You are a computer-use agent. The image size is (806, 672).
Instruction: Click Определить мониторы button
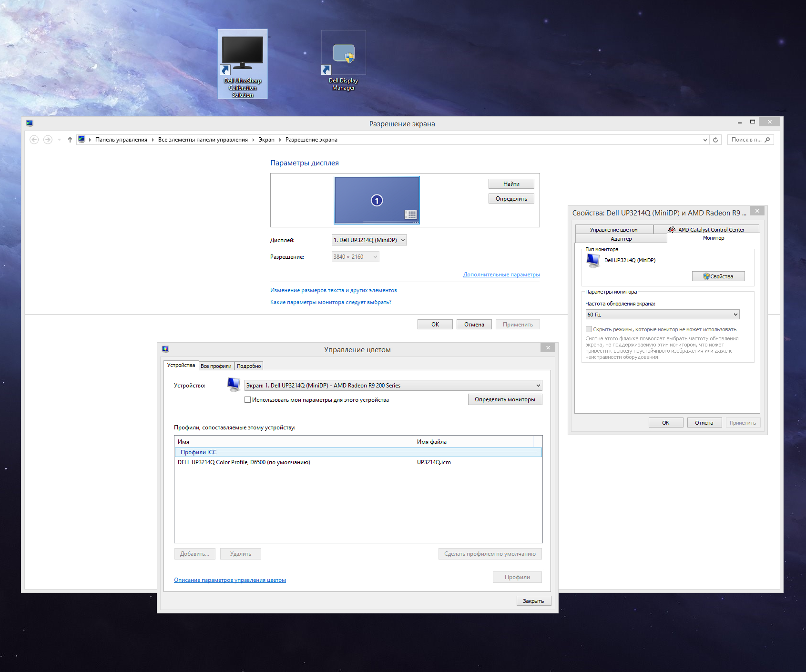[x=505, y=399]
